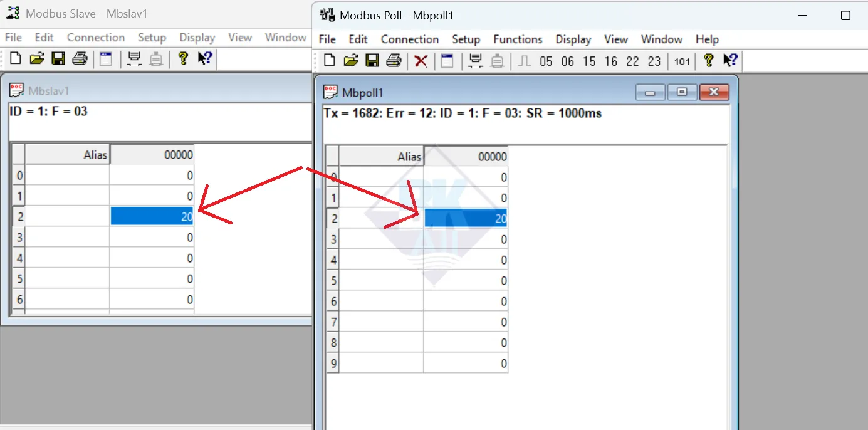The height and width of the screenshot is (430, 868).
Task: Close the Mbpoll1 child window
Action: coord(714,93)
